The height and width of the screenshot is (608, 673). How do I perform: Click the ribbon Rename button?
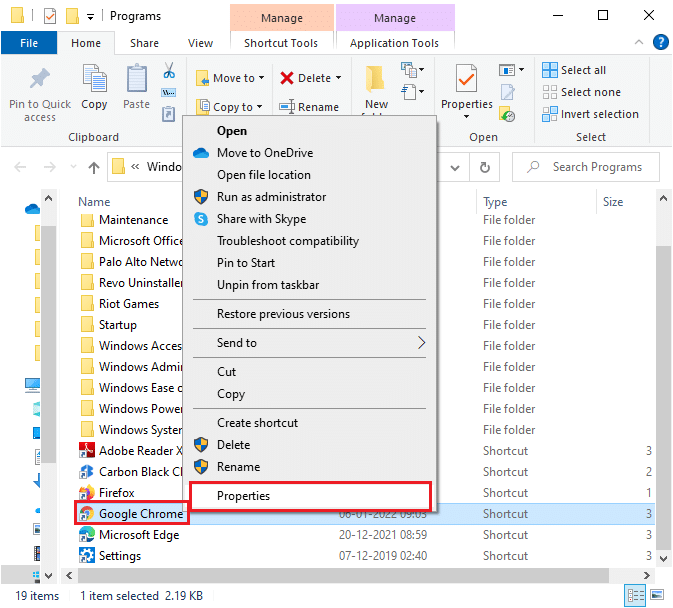point(309,107)
